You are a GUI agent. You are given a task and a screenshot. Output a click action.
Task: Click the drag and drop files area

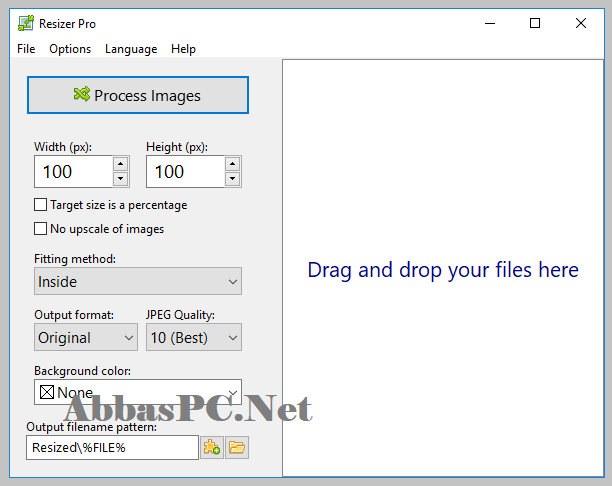(443, 269)
